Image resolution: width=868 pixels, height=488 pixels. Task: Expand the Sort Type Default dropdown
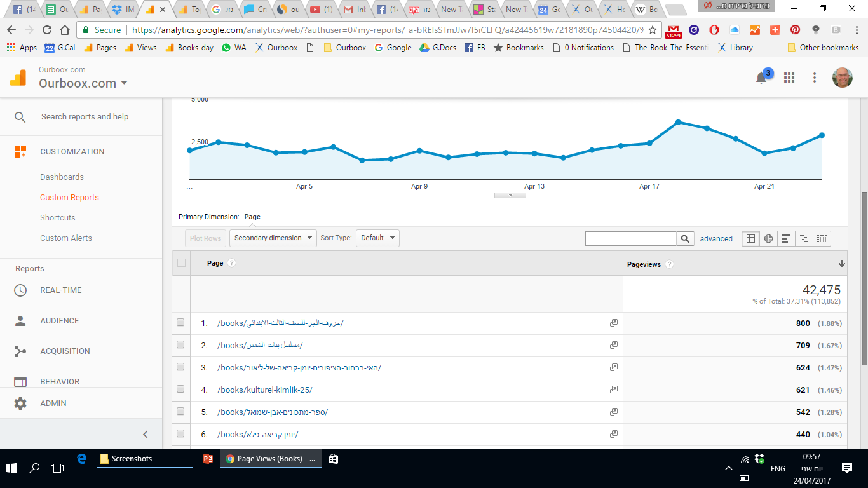click(377, 238)
